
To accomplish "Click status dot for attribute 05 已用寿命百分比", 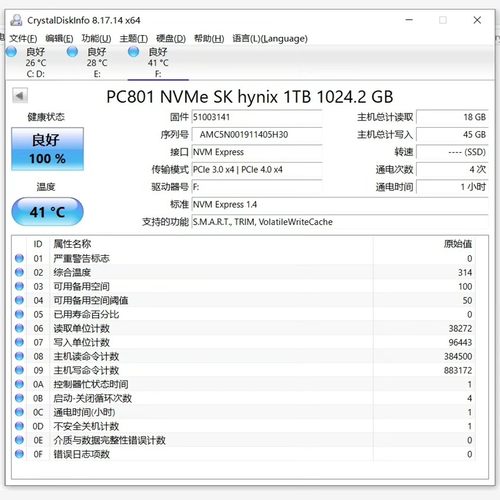I will 19,314.
